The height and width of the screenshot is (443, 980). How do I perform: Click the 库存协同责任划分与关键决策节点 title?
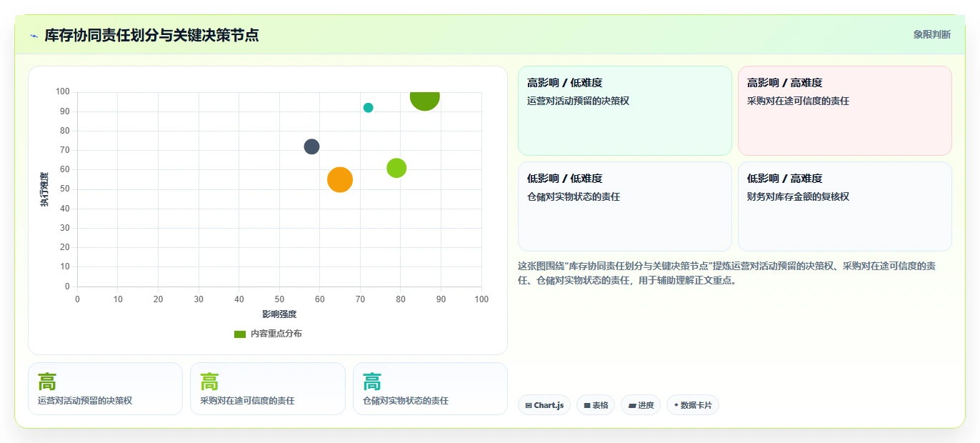tap(151, 35)
